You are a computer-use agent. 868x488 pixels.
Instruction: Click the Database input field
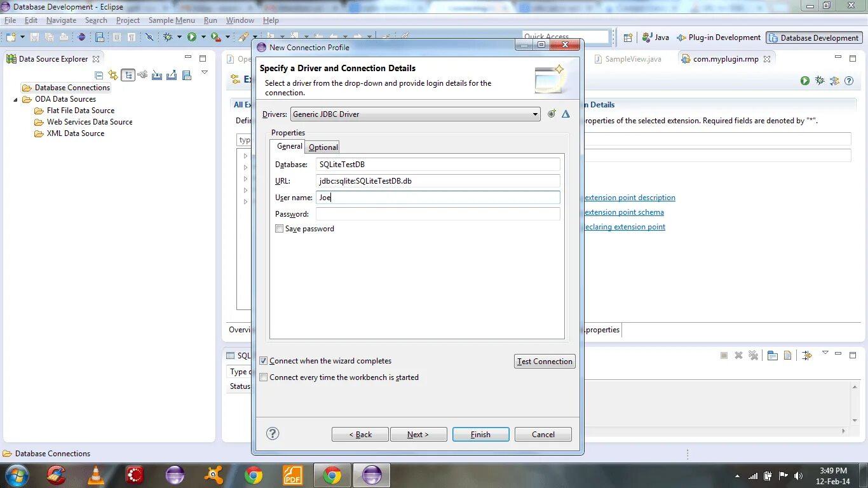(x=438, y=165)
